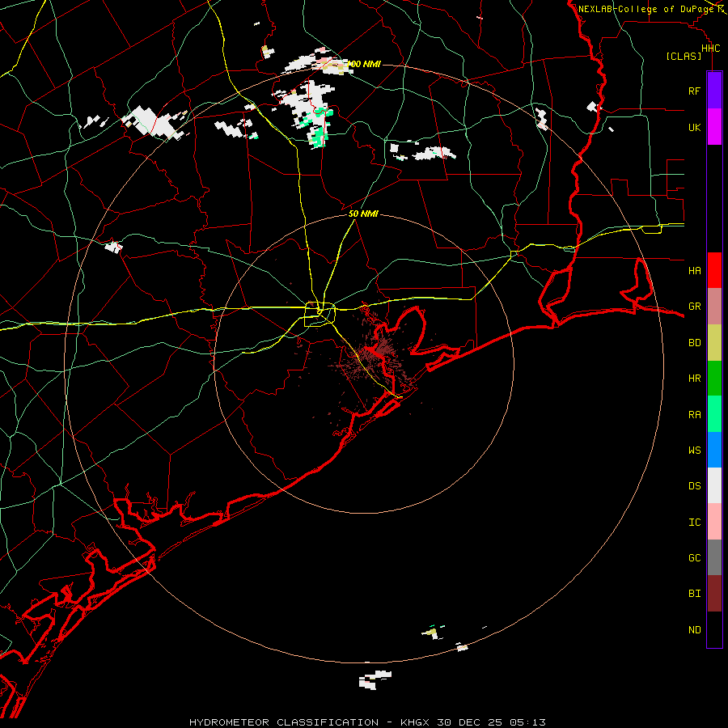Select the BD yellow-olive legend swatch
The width and height of the screenshot is (728, 728).
714,343
